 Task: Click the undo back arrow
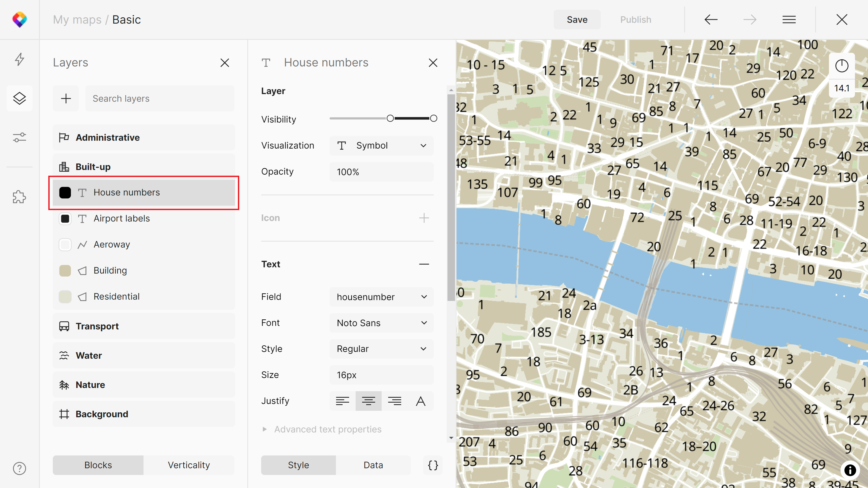coord(711,20)
